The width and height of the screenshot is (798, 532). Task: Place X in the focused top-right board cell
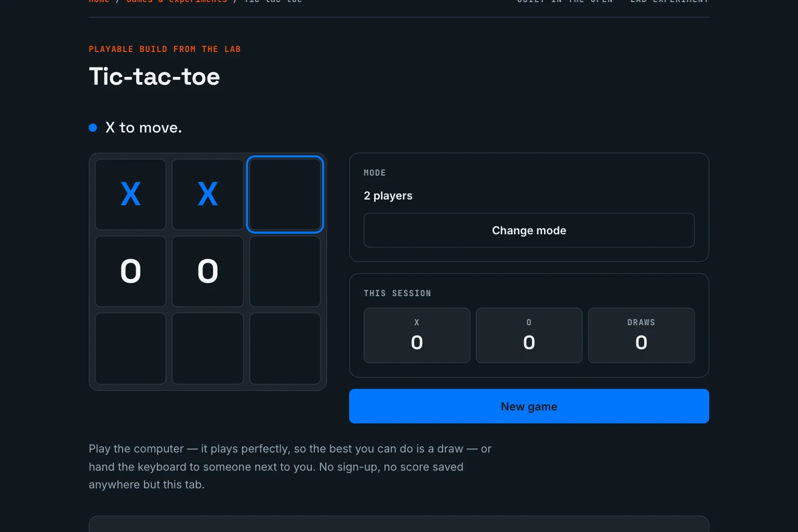[285, 194]
